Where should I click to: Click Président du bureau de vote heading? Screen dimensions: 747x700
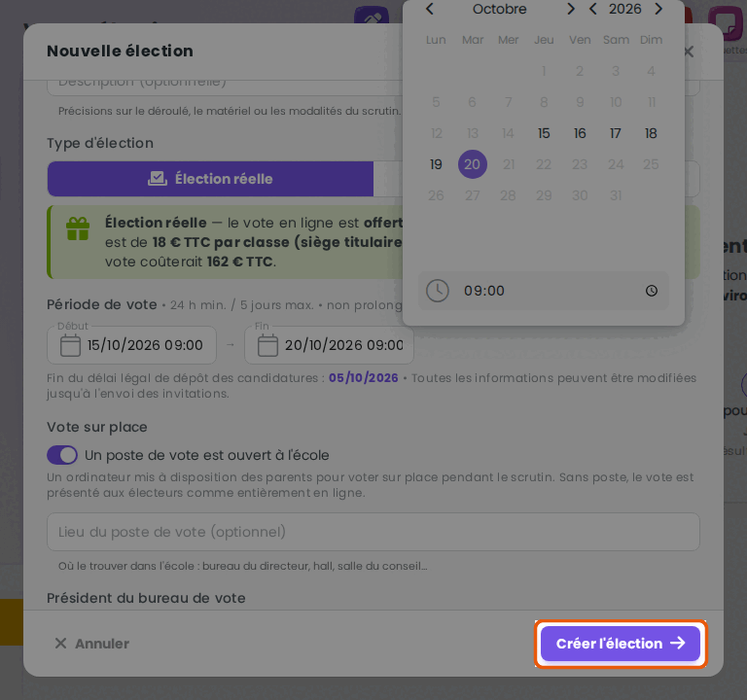point(146,599)
